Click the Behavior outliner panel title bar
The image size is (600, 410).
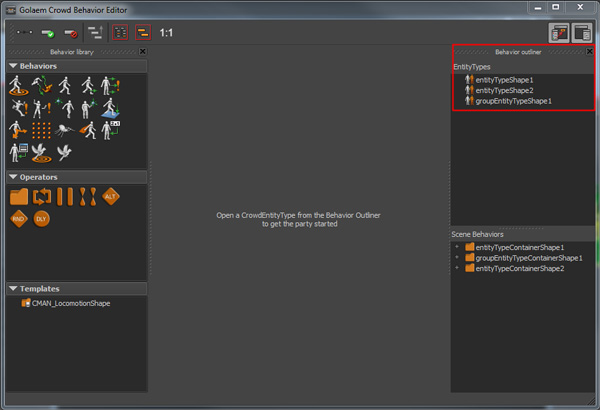(x=518, y=52)
